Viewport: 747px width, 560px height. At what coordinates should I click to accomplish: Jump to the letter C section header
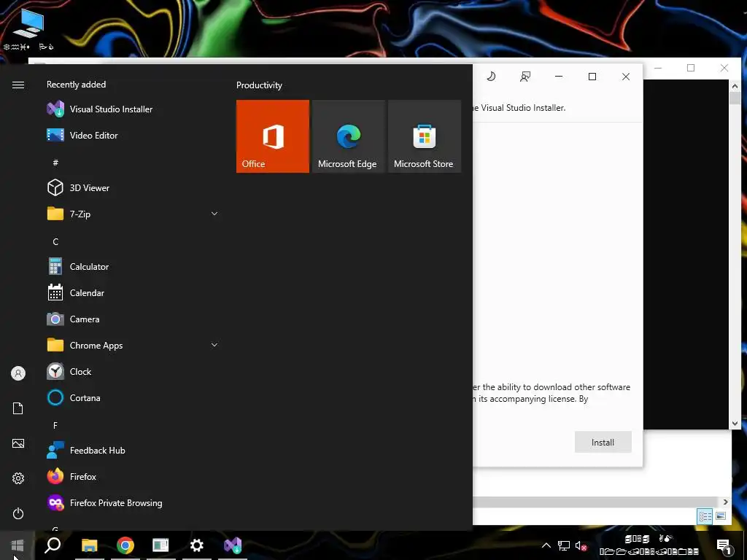55,242
